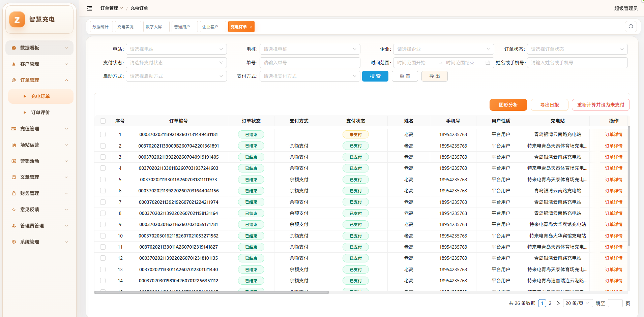644x317 pixels.
Task: Click the blue 搜索 button
Action: [x=375, y=76]
